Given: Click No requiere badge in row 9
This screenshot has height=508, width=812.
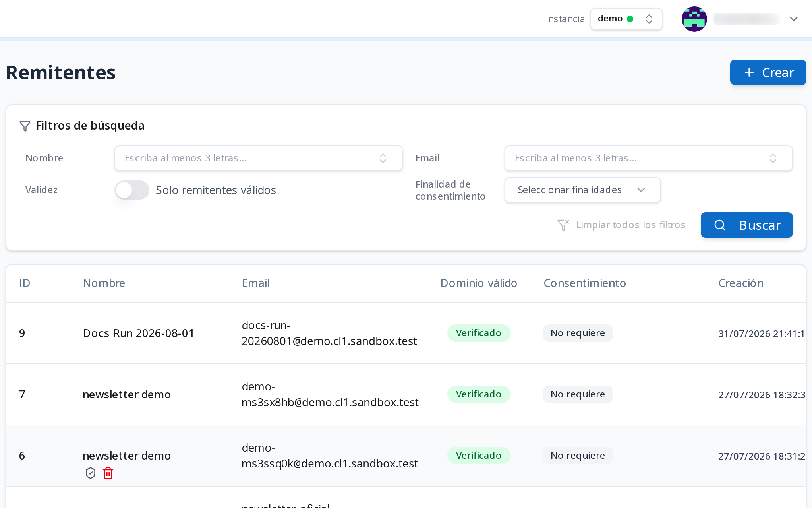Looking at the screenshot, I should [x=578, y=333].
